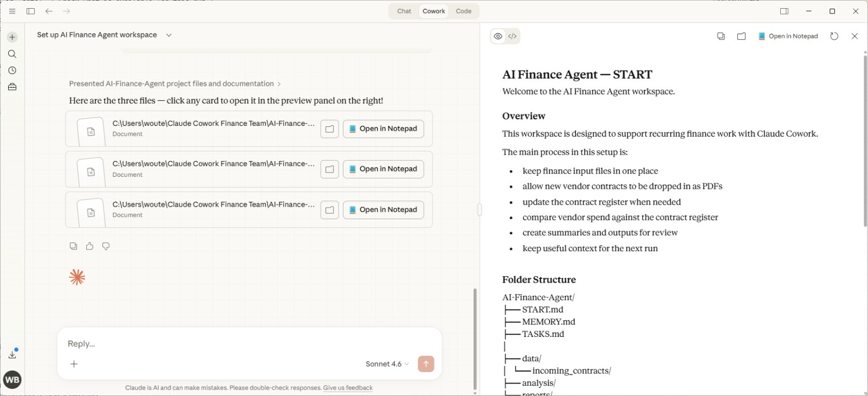Open the third file in Notepad
868x396 pixels.
coord(384,210)
